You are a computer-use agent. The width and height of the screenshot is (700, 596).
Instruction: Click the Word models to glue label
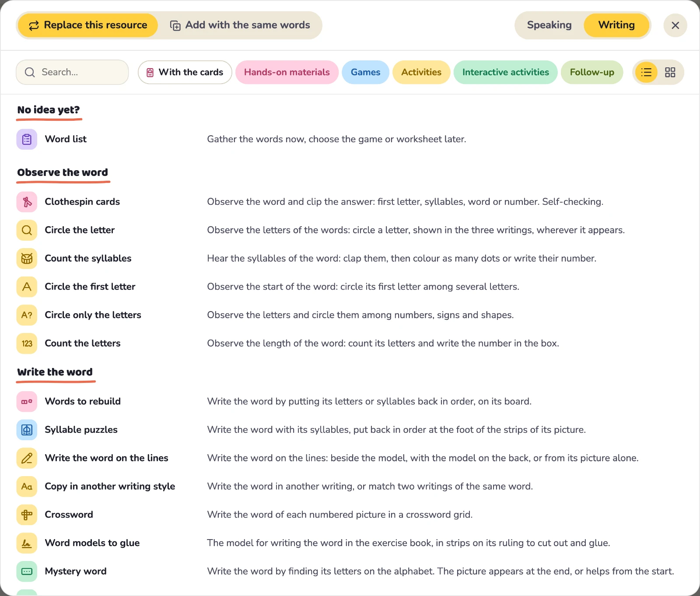(92, 543)
